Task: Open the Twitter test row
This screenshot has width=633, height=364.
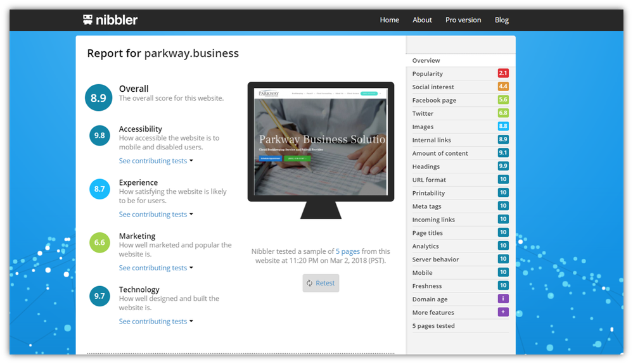Action: point(461,114)
